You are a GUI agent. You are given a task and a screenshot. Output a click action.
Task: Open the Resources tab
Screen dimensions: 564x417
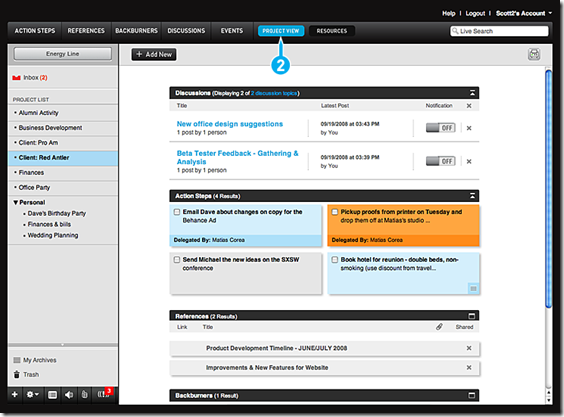(332, 31)
